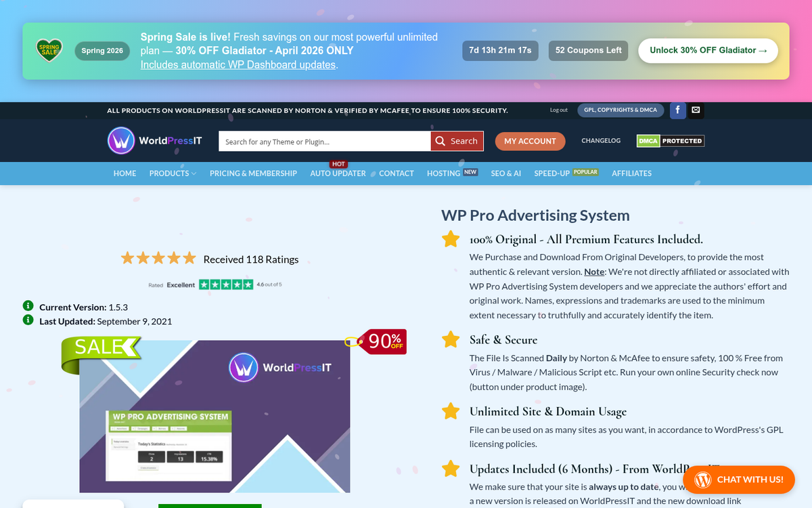The width and height of the screenshot is (812, 508).
Task: Open WorldPressIT's Facebook page icon
Action: pos(677,110)
